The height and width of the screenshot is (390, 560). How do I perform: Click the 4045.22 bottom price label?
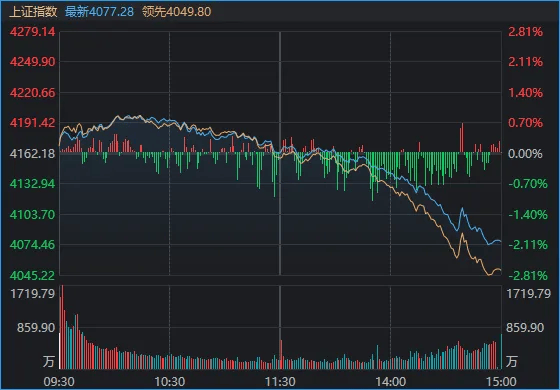coord(33,275)
